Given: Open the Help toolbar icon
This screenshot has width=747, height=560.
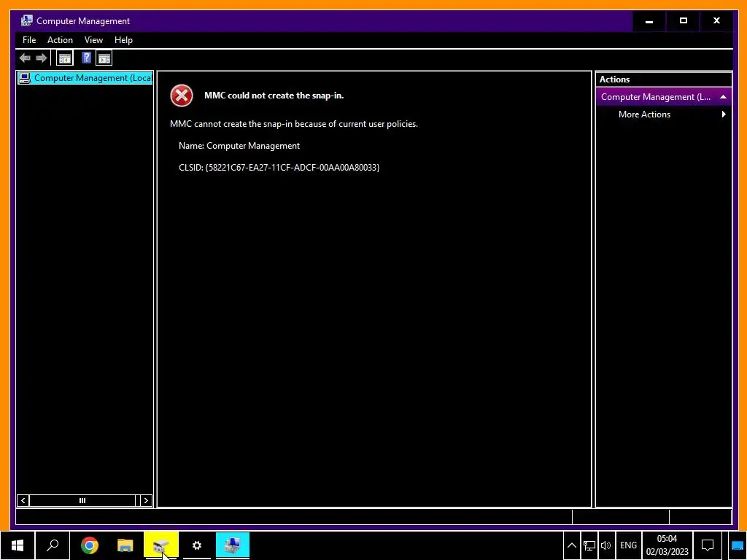Looking at the screenshot, I should click(x=86, y=58).
